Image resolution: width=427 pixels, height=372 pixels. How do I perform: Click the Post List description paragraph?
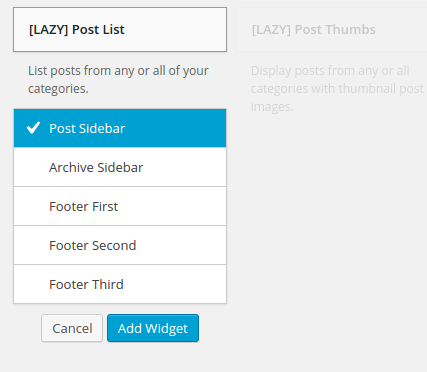click(x=118, y=80)
